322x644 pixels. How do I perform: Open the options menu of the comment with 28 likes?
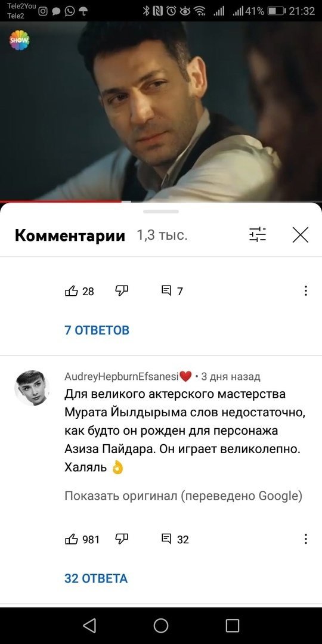pos(305,291)
